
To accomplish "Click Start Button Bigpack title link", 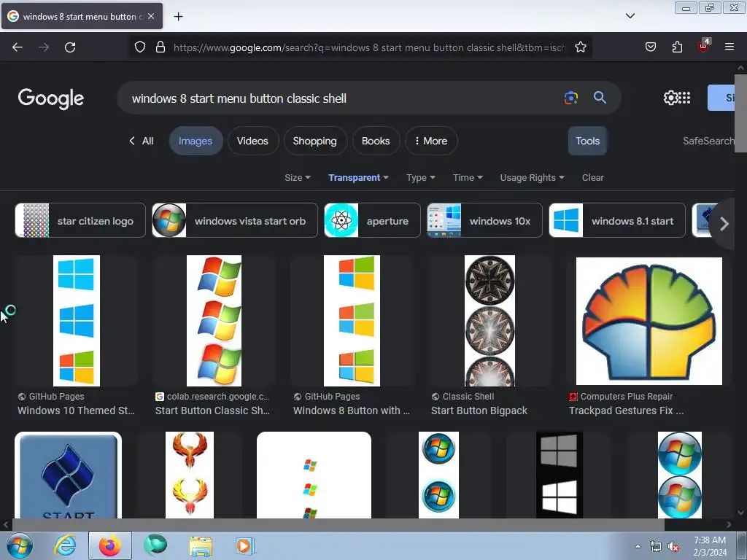I will pyautogui.click(x=479, y=411).
